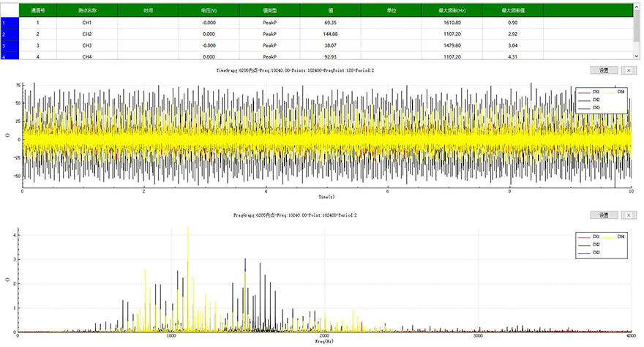The width and height of the screenshot is (644, 347).
Task: Click the CH2 cell in the name column
Action: pos(87,34)
